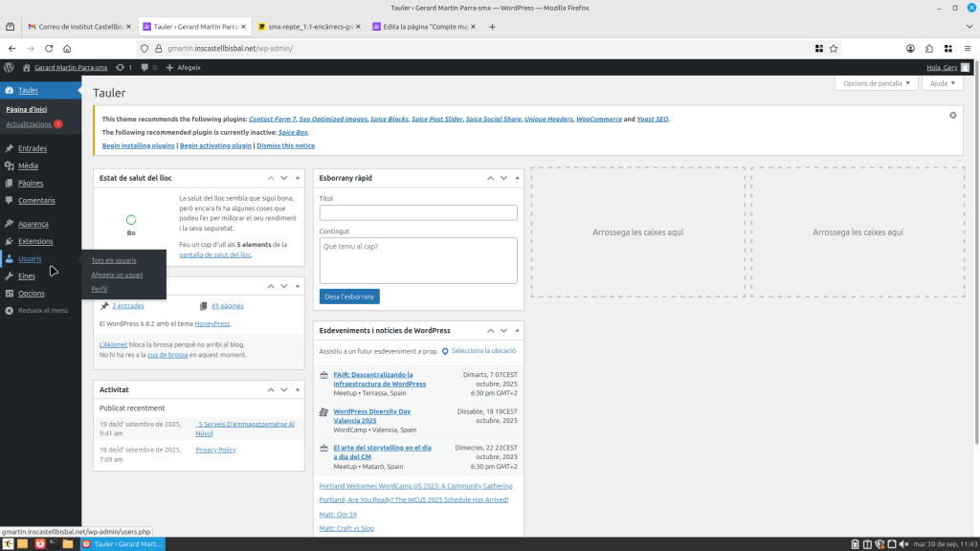Open Firefox extensions puzzle icon

pos(928,48)
